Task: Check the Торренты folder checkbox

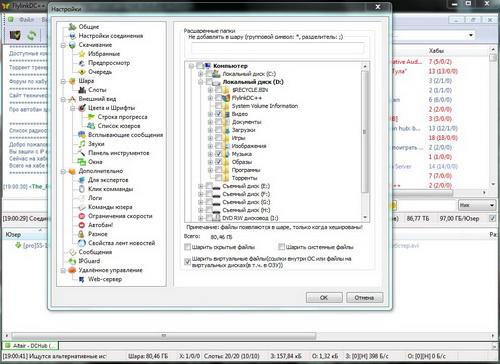Action: [x=219, y=178]
